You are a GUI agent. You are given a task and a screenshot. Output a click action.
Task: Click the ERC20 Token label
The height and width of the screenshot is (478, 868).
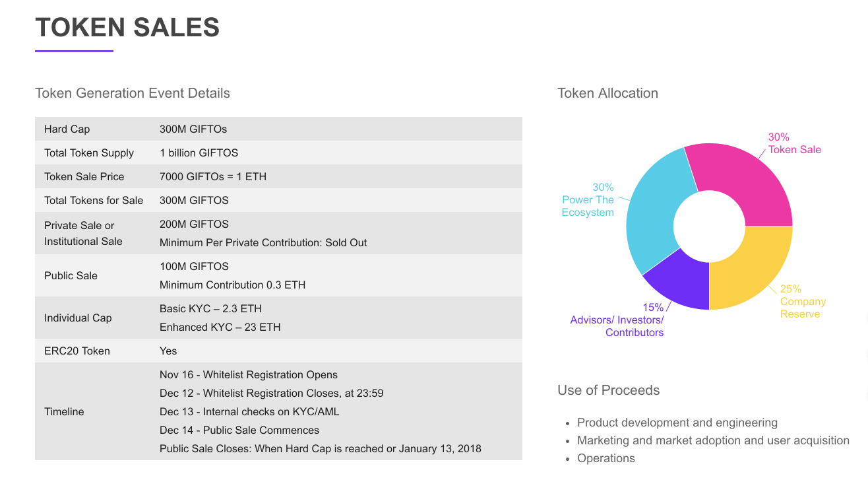tap(77, 351)
